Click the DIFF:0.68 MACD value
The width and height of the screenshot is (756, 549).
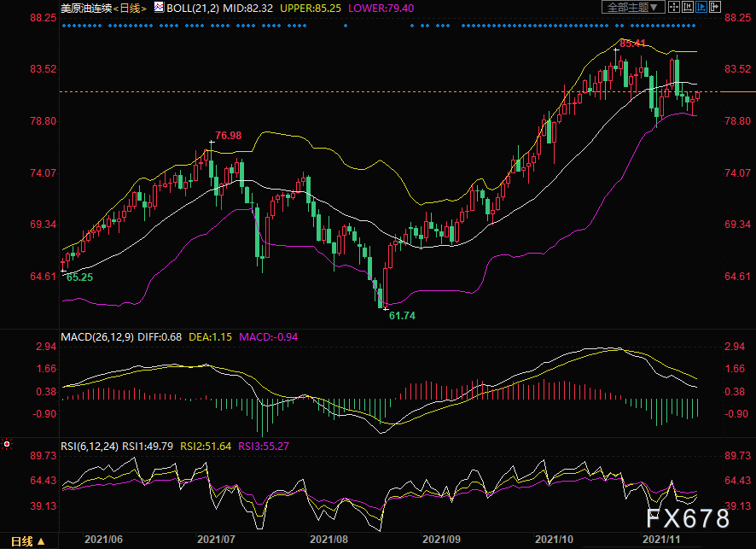[x=160, y=336]
